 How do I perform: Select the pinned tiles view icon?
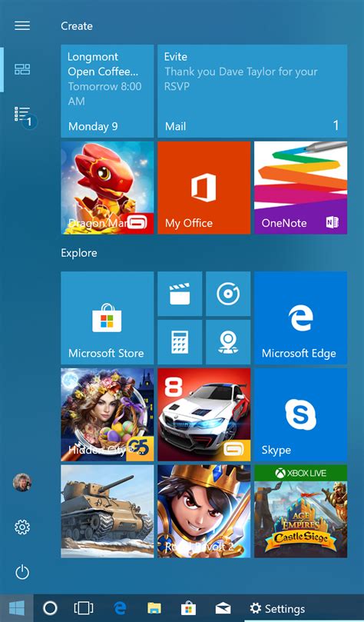[22, 69]
